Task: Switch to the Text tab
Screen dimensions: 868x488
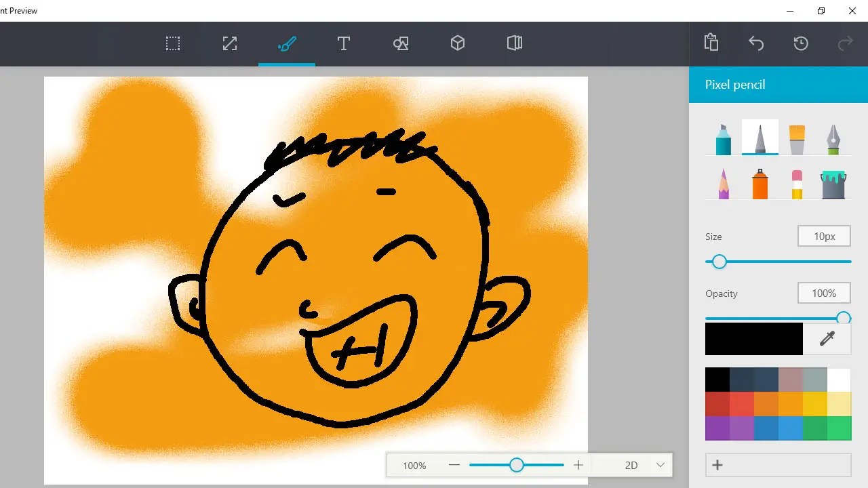Action: 343,43
